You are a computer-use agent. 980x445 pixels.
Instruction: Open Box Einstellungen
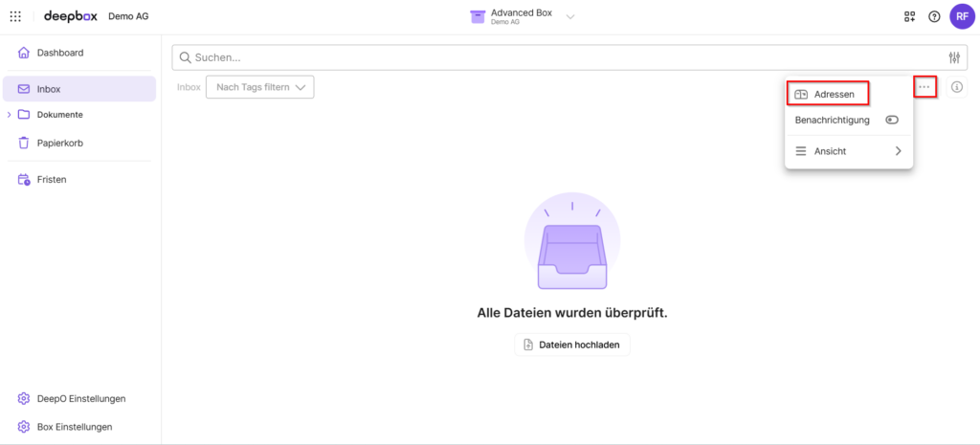point(74,427)
